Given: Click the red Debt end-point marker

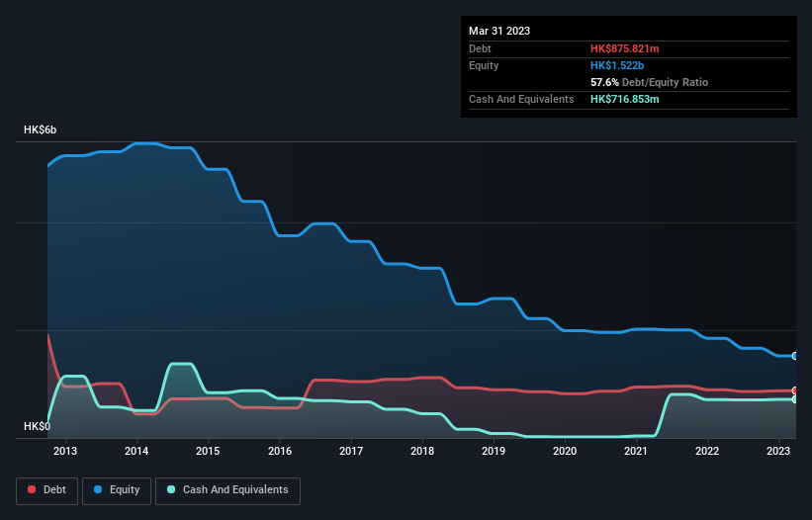Looking at the screenshot, I should pos(795,390).
